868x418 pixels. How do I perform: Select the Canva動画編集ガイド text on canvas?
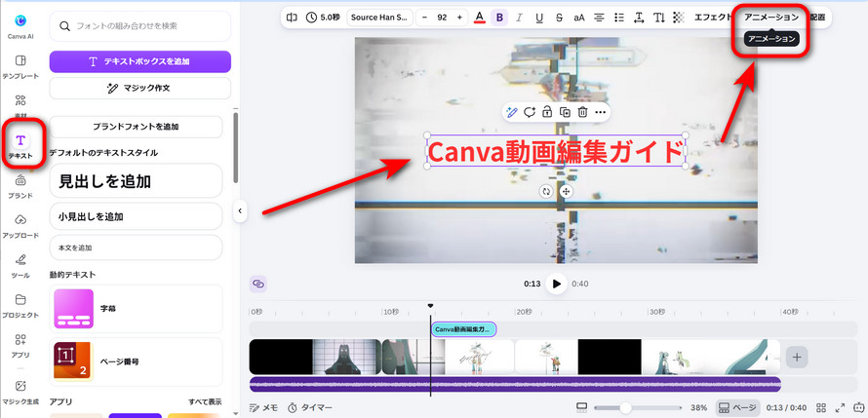556,151
